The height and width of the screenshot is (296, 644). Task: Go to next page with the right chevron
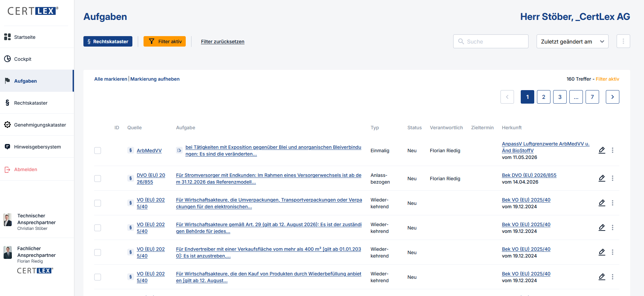613,97
